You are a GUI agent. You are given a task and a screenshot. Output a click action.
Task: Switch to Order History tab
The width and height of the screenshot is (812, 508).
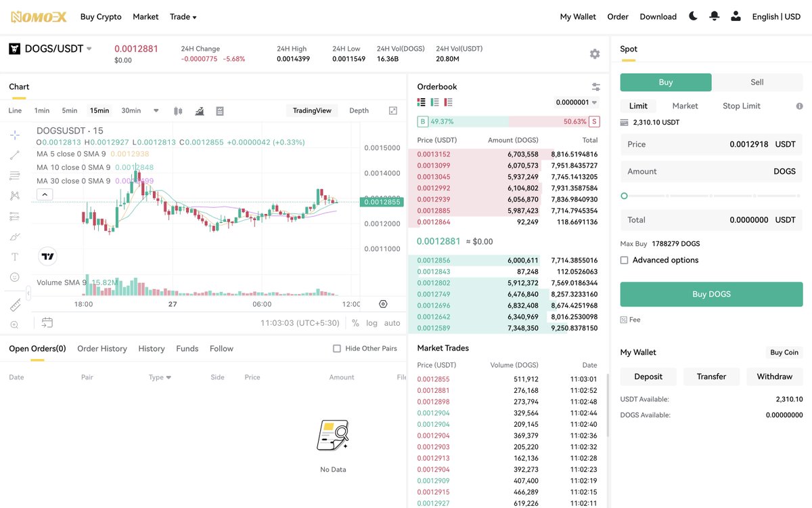tap(102, 349)
